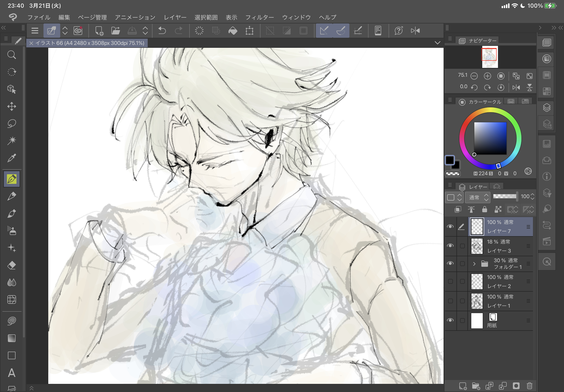Viewport: 564px width, 392px height.
Task: Hide the 用紙 paper layer
Action: point(450,320)
